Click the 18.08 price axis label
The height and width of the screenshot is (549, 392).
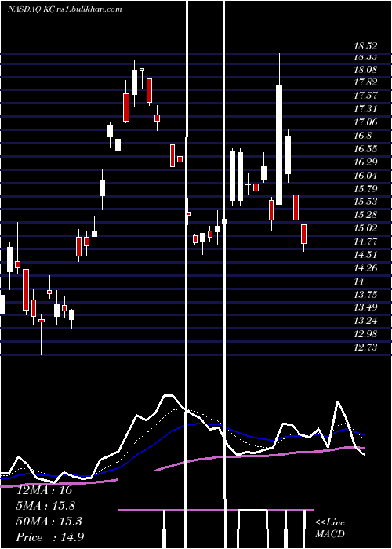click(365, 69)
